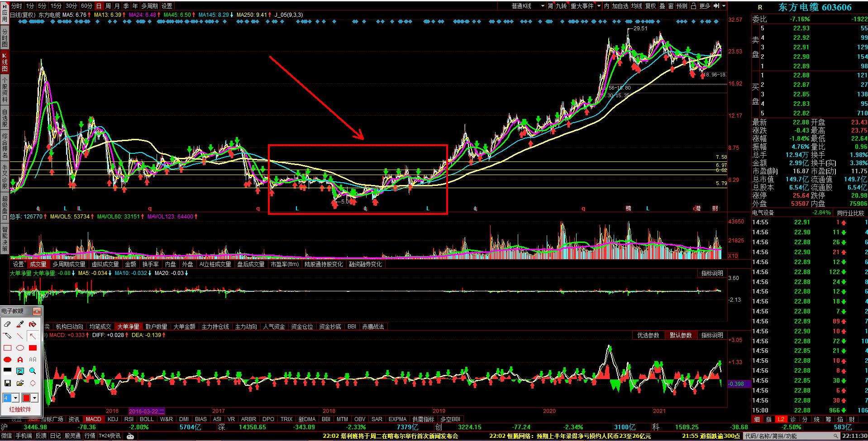868x441 pixels.
Task: Select the pencil freehand drawing tool
Action: click(7, 336)
